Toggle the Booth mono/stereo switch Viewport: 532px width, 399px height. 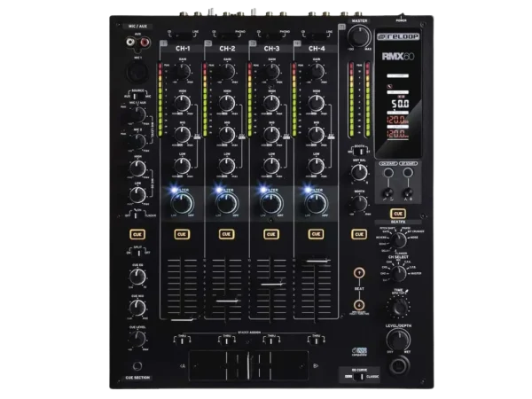[360, 151]
